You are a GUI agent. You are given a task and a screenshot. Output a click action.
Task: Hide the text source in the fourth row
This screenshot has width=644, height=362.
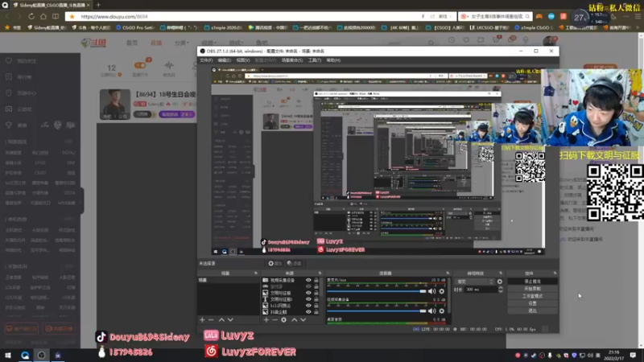coord(308,299)
